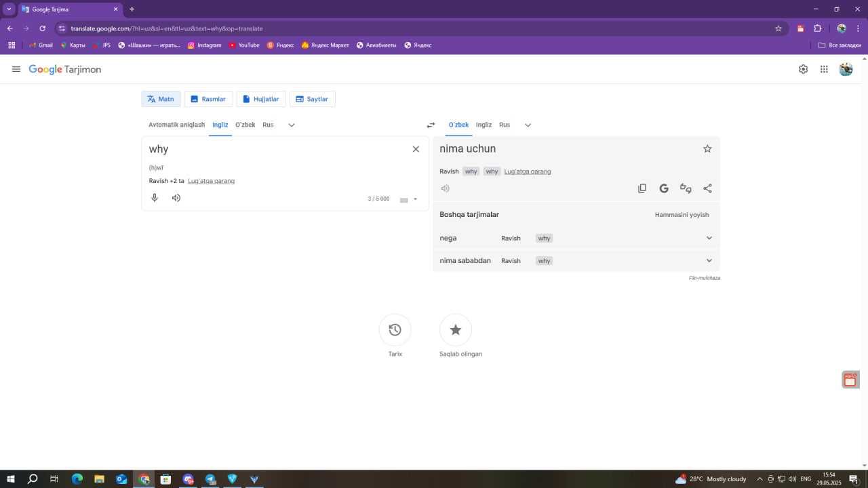Image resolution: width=868 pixels, height=488 pixels.
Task: Click the Lug'atga qarang link under source
Action: [x=212, y=181]
